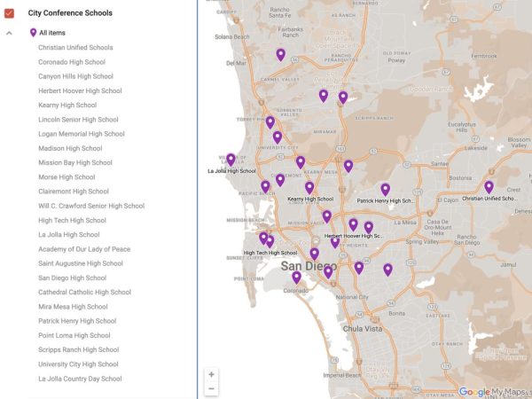Select the Patrick Henry High School pin
This screenshot has width=532, height=399.
(385, 189)
